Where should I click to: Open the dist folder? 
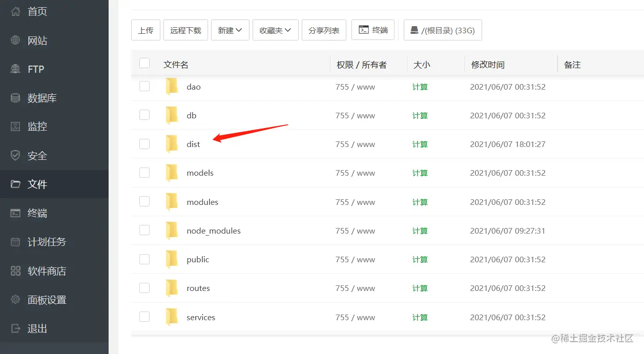pyautogui.click(x=193, y=144)
